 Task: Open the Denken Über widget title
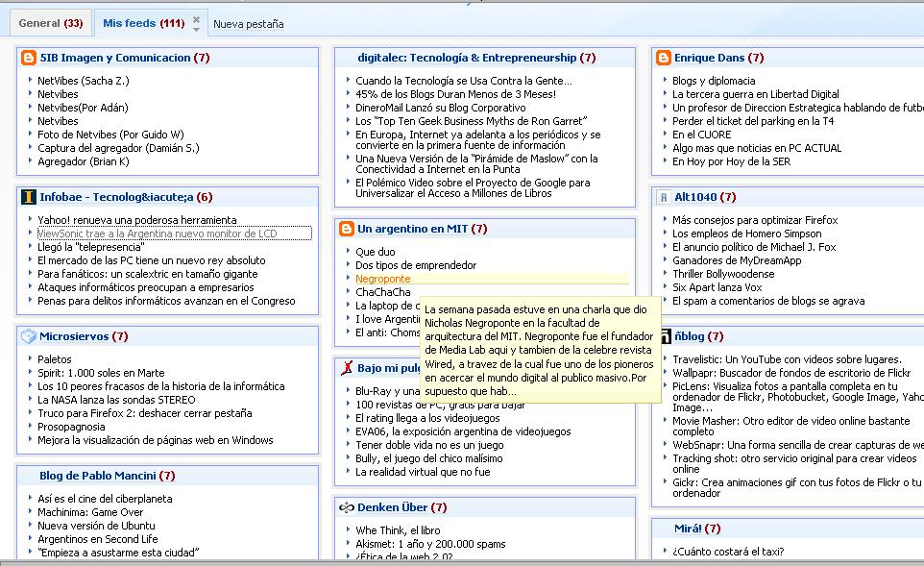tap(393, 507)
